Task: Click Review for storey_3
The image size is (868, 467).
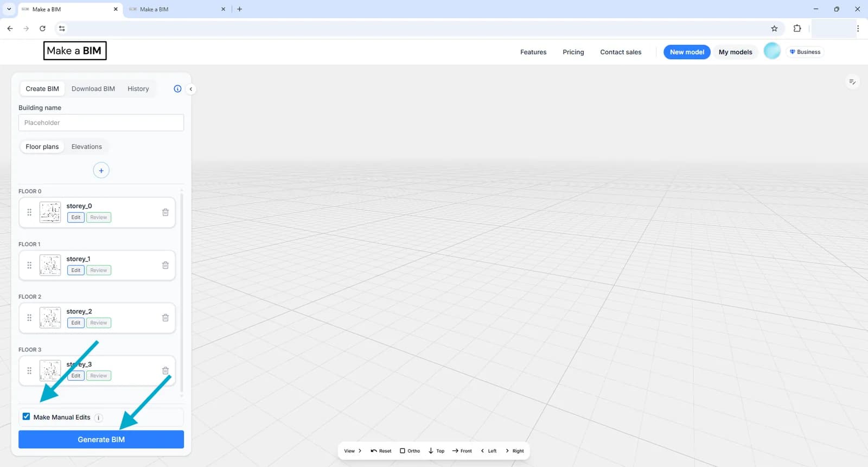Action: tap(99, 375)
